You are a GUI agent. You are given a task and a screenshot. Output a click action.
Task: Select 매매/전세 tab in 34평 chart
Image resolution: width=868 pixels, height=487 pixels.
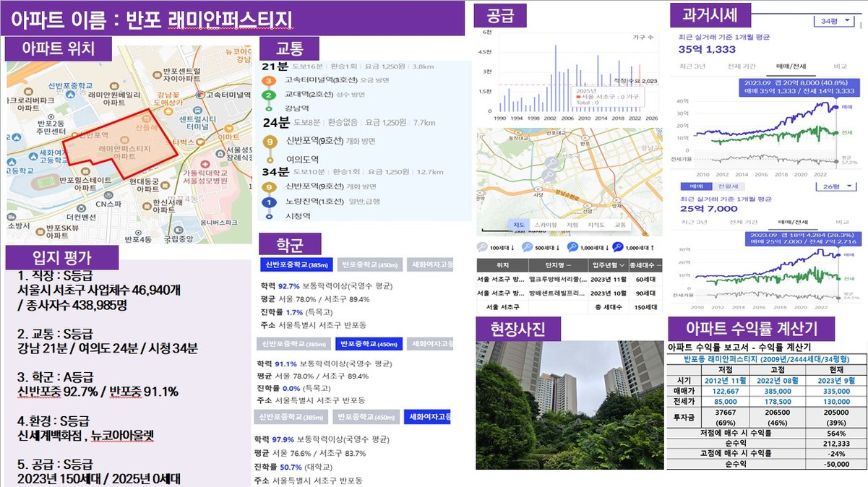(791, 66)
